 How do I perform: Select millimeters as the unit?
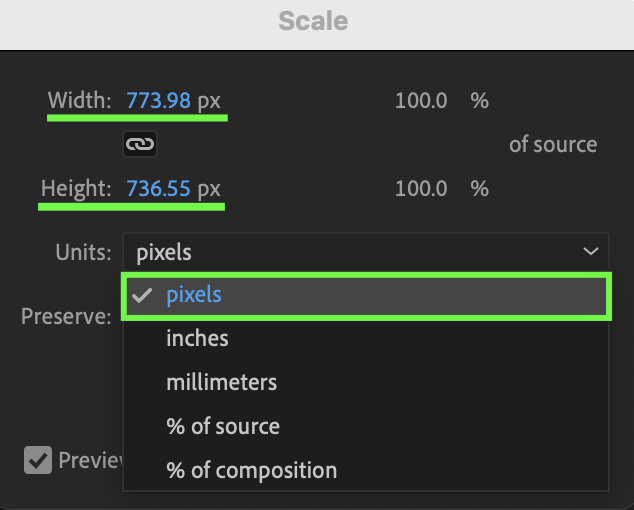click(221, 382)
